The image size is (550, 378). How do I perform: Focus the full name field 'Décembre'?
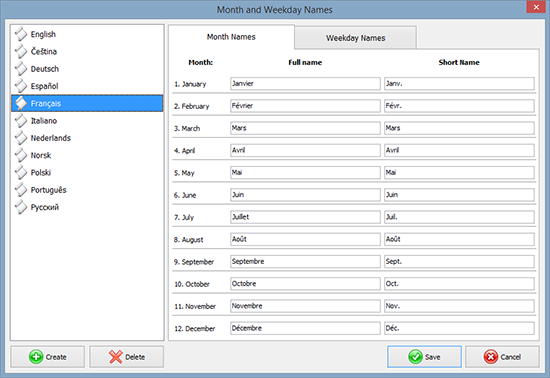coord(305,328)
